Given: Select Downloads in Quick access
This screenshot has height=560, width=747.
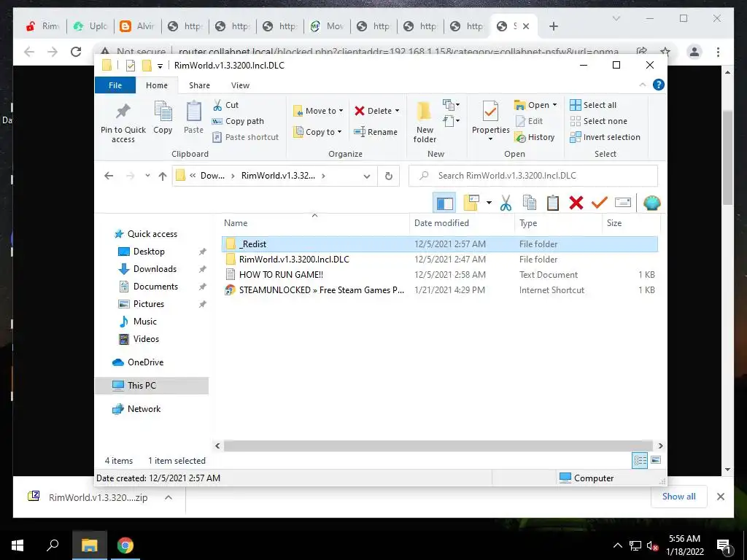Looking at the screenshot, I should pos(155,269).
